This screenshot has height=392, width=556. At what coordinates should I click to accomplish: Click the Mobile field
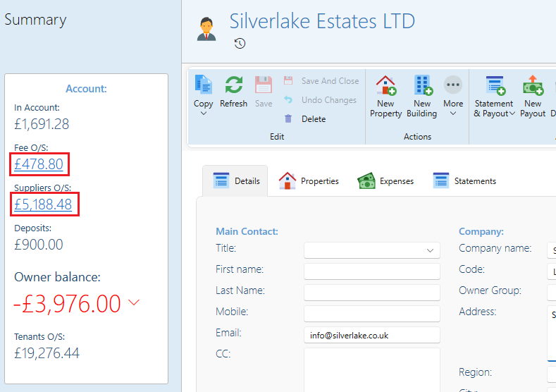[x=372, y=314]
